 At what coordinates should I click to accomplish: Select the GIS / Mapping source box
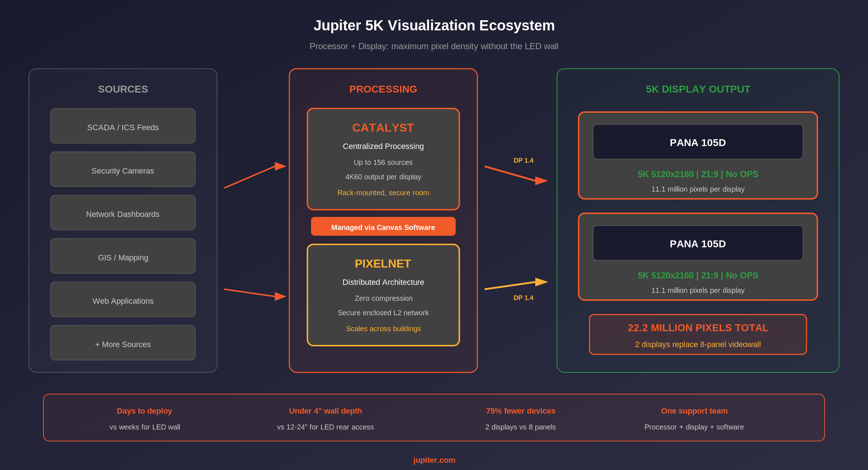[x=123, y=256]
